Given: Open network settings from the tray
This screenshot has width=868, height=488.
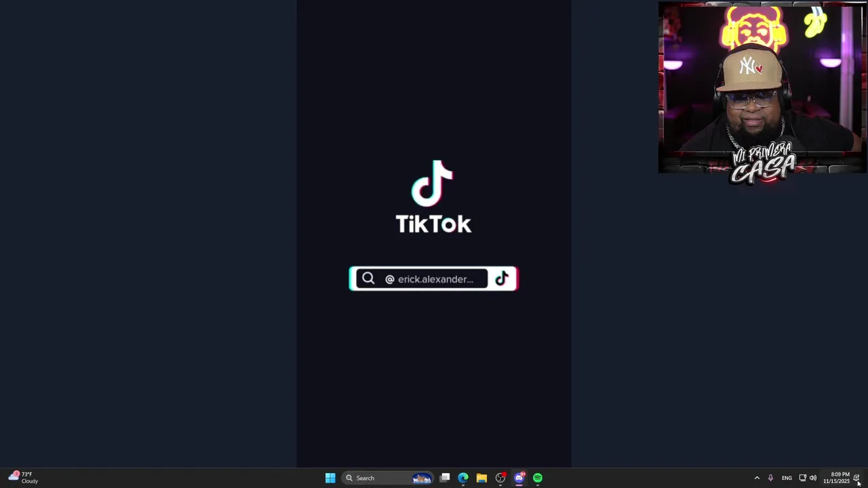Looking at the screenshot, I should [x=802, y=478].
